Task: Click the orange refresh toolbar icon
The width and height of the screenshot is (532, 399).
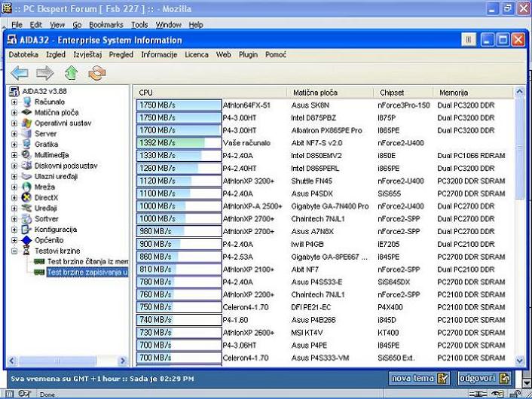Action: pos(96,73)
